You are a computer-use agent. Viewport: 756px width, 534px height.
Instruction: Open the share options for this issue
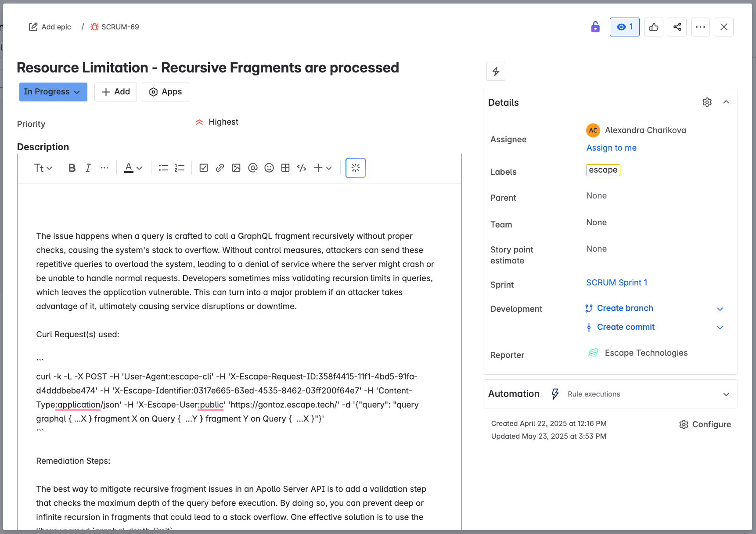677,27
